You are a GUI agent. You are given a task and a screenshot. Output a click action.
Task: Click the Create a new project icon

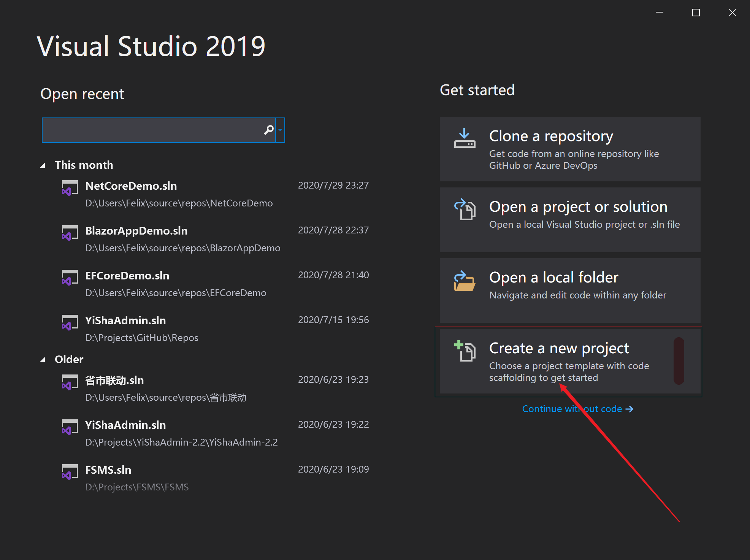pyautogui.click(x=465, y=351)
